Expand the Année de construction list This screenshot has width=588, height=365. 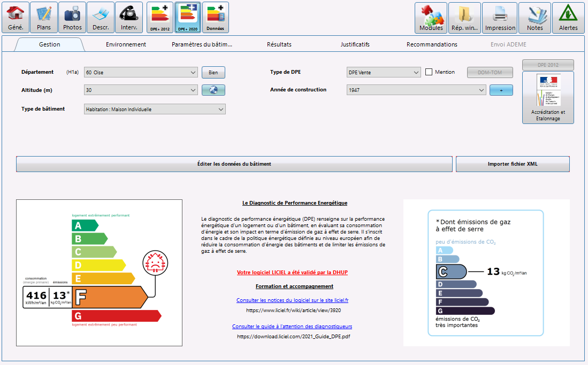tap(481, 90)
